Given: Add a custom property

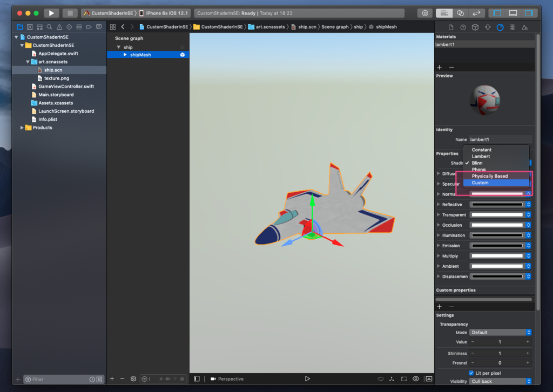Looking at the screenshot, I should pyautogui.click(x=440, y=307).
